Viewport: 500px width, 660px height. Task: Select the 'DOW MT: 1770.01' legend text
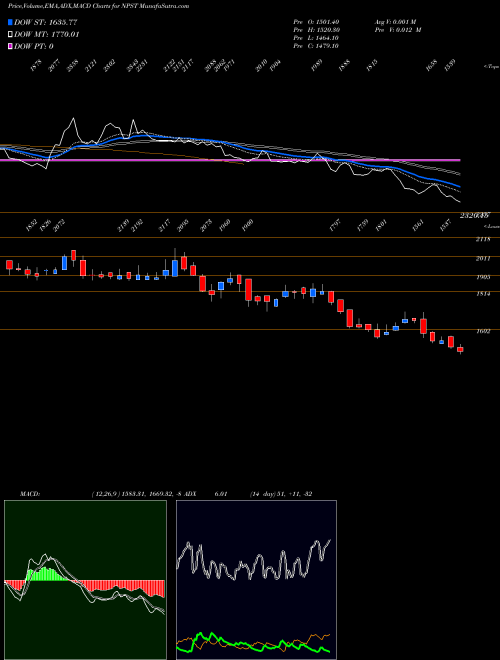pyautogui.click(x=47, y=34)
